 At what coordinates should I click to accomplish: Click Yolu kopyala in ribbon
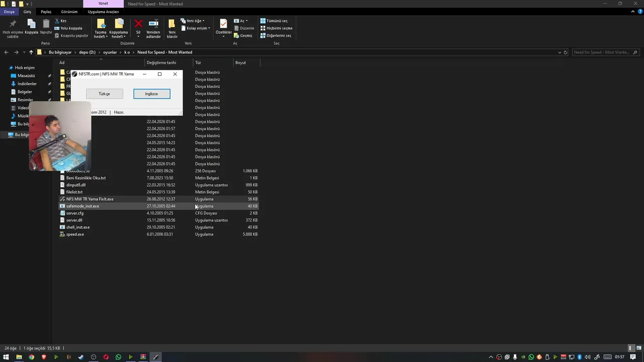click(x=68, y=28)
